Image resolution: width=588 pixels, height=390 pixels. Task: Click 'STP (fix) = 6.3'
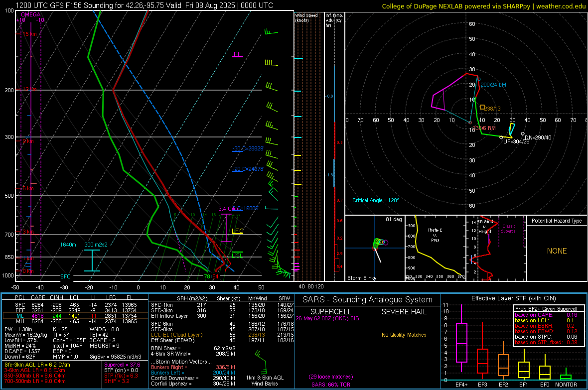click(121, 376)
